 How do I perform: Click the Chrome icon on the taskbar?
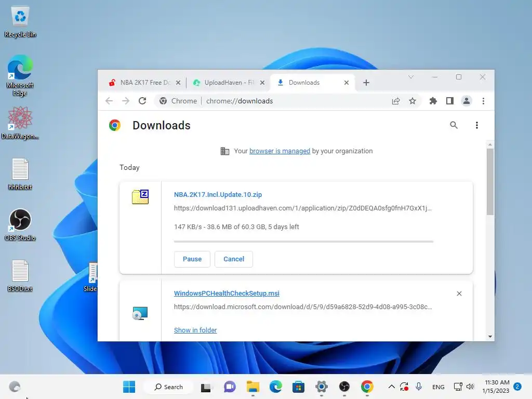click(367, 387)
